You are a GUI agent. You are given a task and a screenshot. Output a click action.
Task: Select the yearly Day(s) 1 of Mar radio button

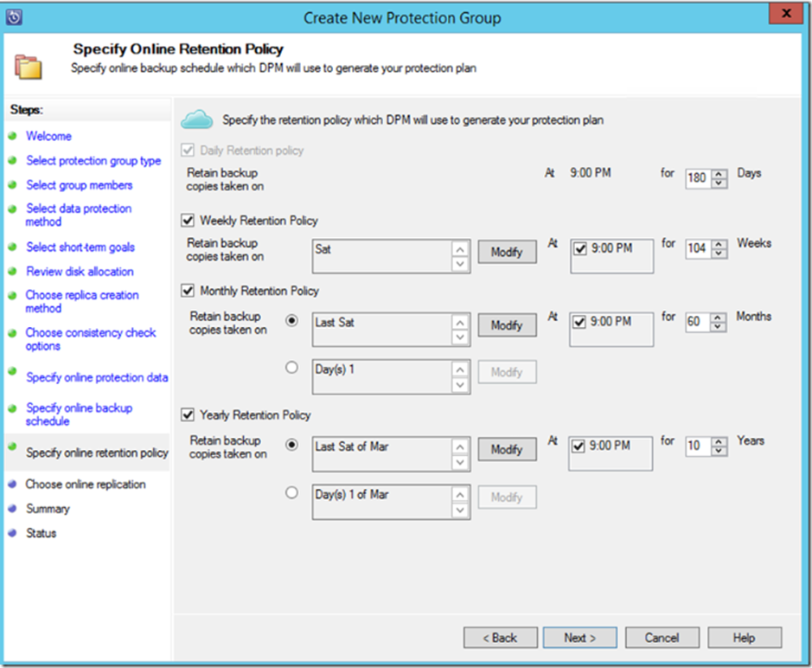[x=291, y=492]
